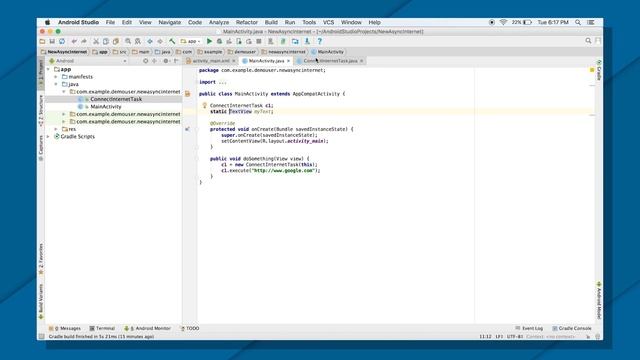This screenshot has height=360, width=640.
Task: Click the Copy toolbar icon
Action: [106, 41]
